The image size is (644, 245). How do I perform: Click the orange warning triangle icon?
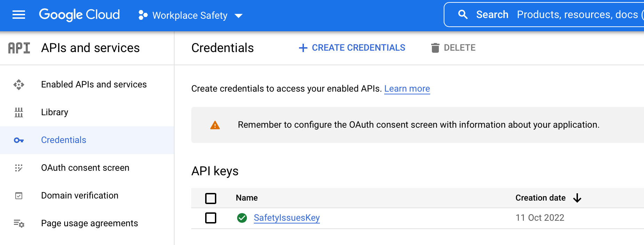click(x=215, y=125)
